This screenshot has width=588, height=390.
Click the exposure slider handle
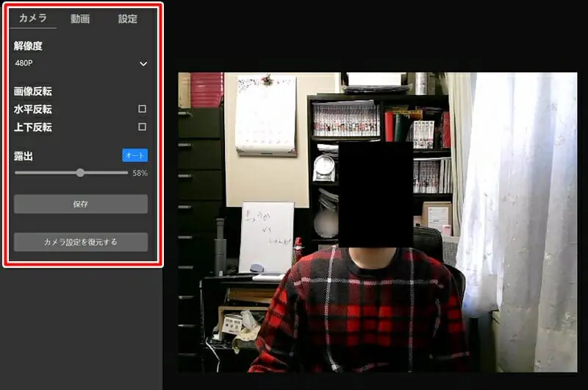pos(80,173)
